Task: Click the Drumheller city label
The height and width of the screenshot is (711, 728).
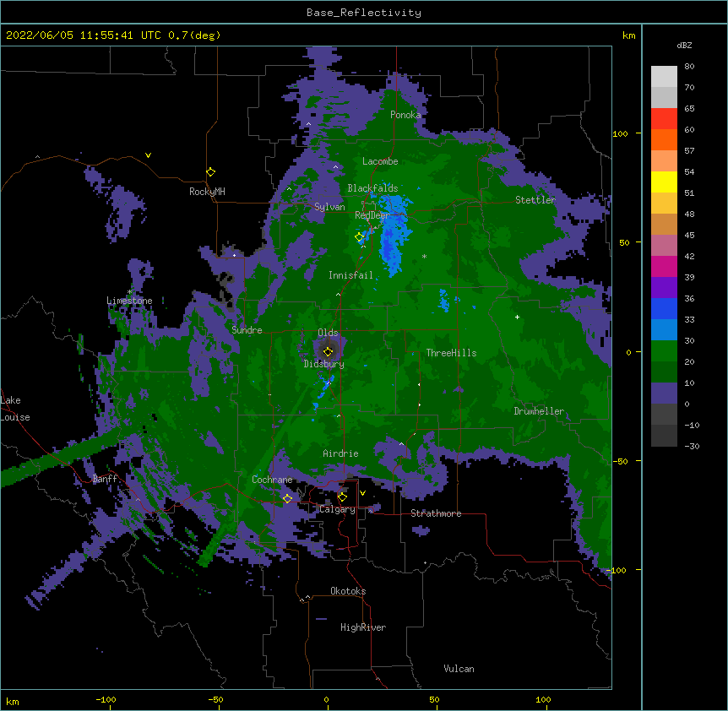Action: [539, 411]
